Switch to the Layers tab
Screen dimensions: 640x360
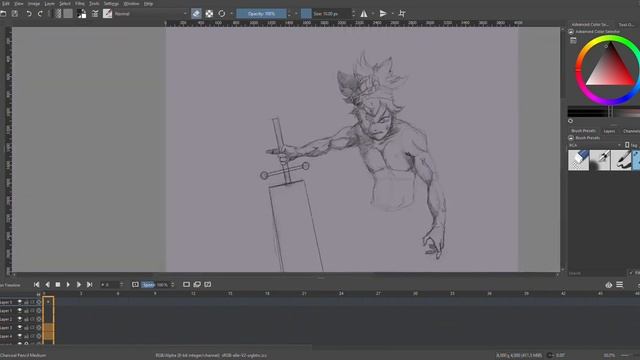(609, 131)
